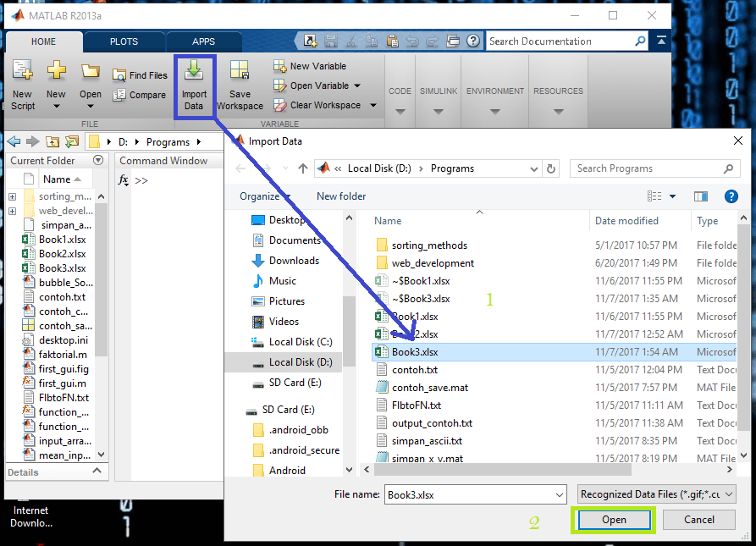Switch to the APPS tab
The width and height of the screenshot is (756, 546).
(x=203, y=41)
